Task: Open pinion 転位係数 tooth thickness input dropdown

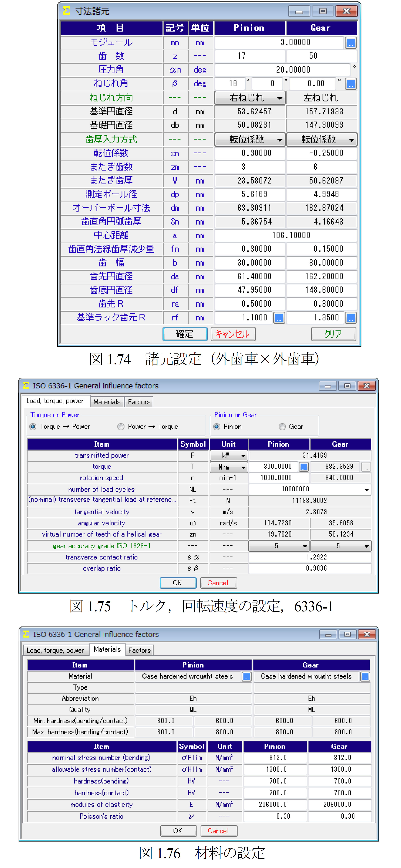Action: click(250, 140)
